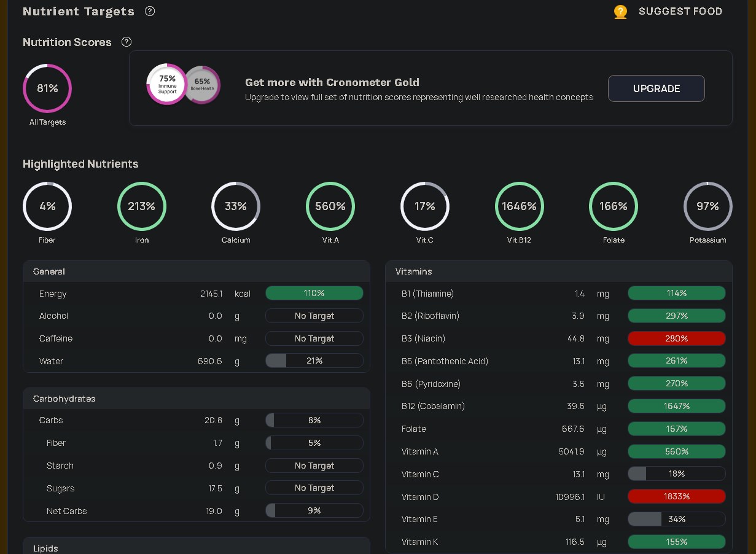Click the B2 (Riboflavin) 297% bar
Image resolution: width=756 pixels, height=554 pixels.
677,316
